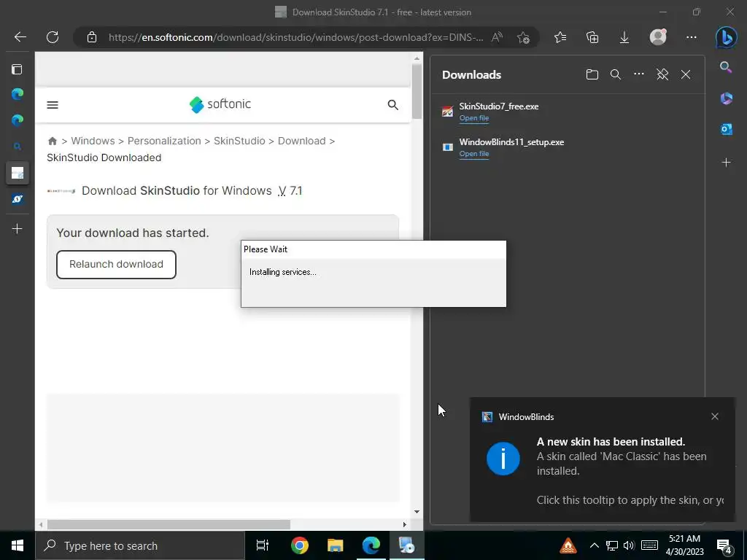Open More options in Downloads panel
This screenshot has width=747, height=560.
tap(639, 74)
